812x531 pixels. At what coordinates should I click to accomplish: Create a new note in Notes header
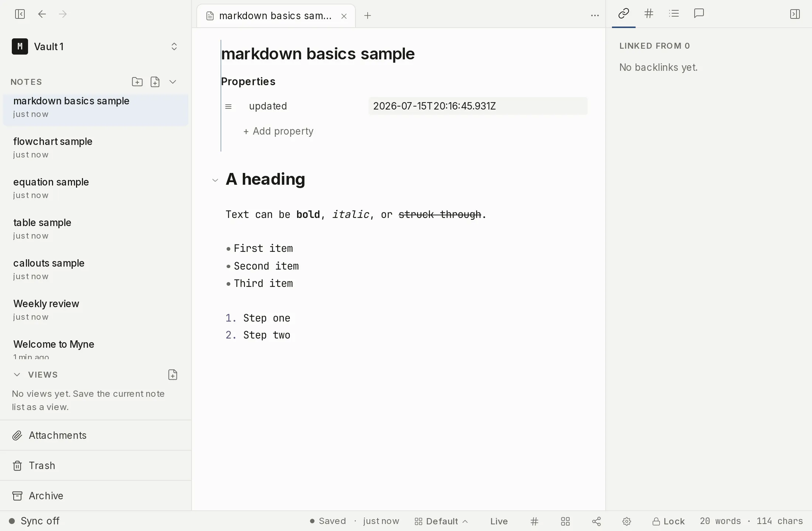155,82
